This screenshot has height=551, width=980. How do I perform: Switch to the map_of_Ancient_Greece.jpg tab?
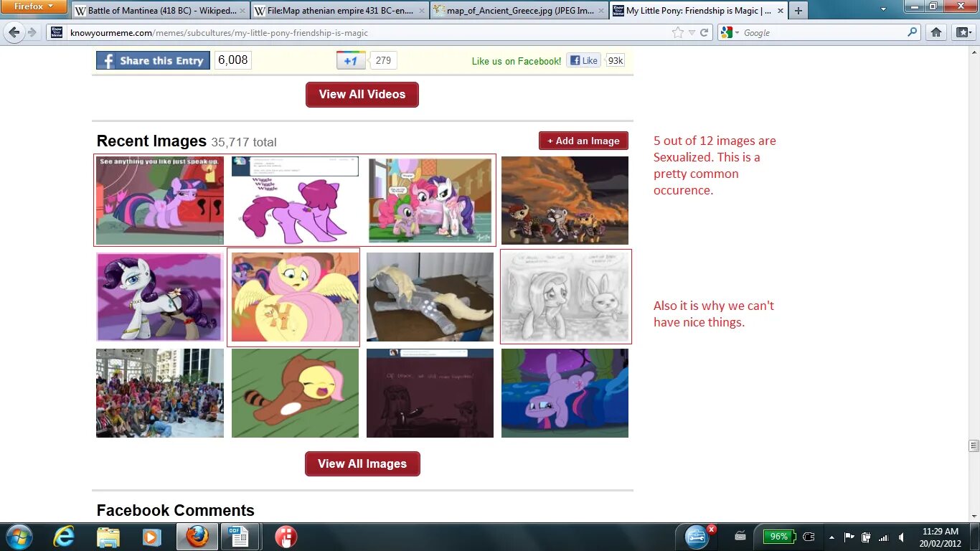[x=519, y=11]
